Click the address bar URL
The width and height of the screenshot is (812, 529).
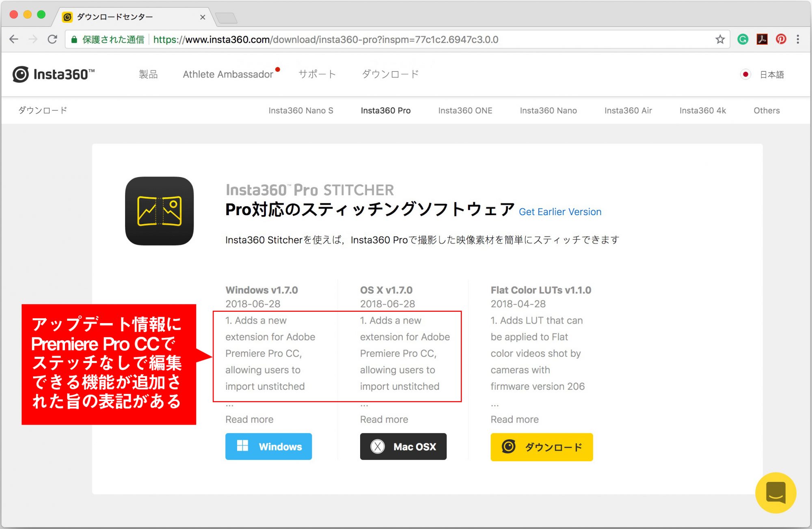tap(326, 39)
